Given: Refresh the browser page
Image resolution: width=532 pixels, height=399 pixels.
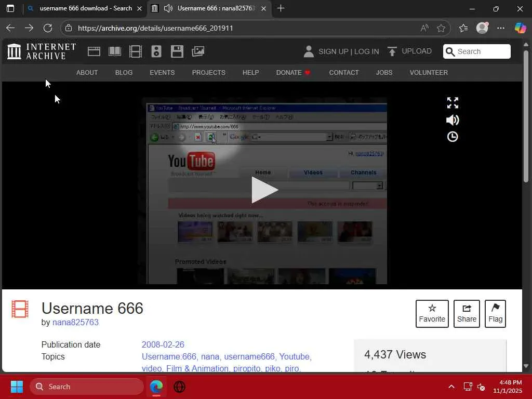Looking at the screenshot, I should click(x=48, y=28).
